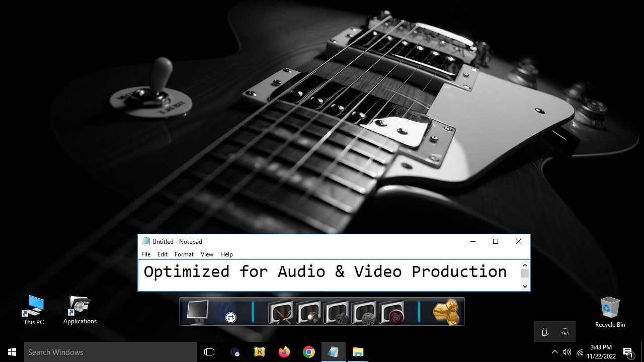Open the yellow R app on taskbar

point(260,352)
